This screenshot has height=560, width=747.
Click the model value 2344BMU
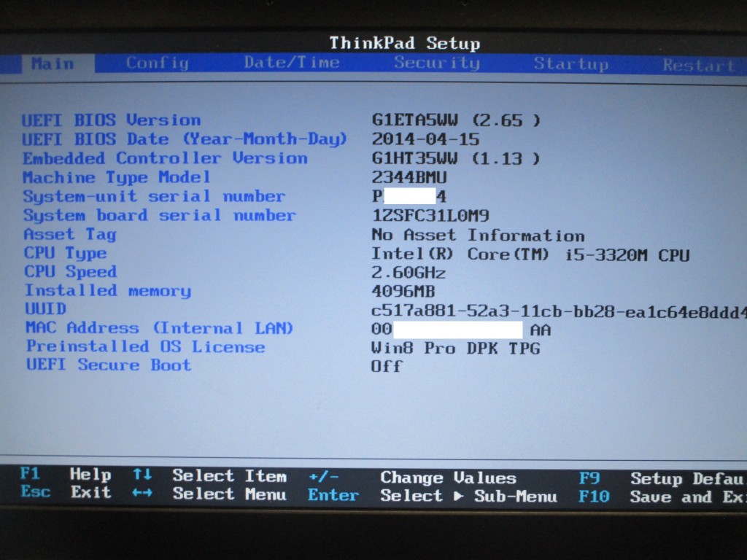click(409, 178)
